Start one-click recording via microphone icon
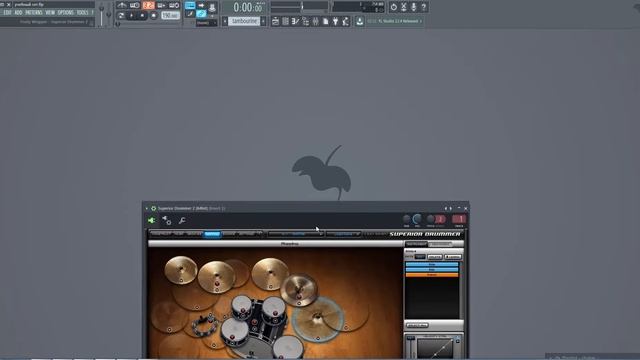 click(x=413, y=7)
